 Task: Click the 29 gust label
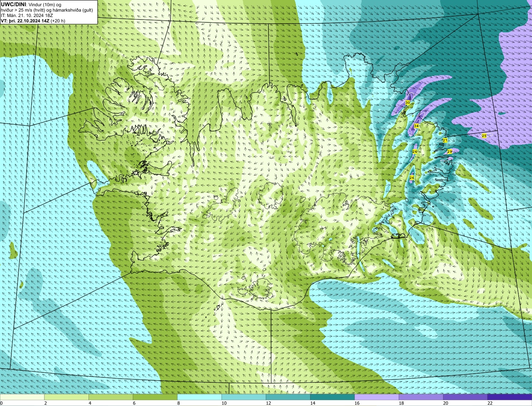pos(449,152)
